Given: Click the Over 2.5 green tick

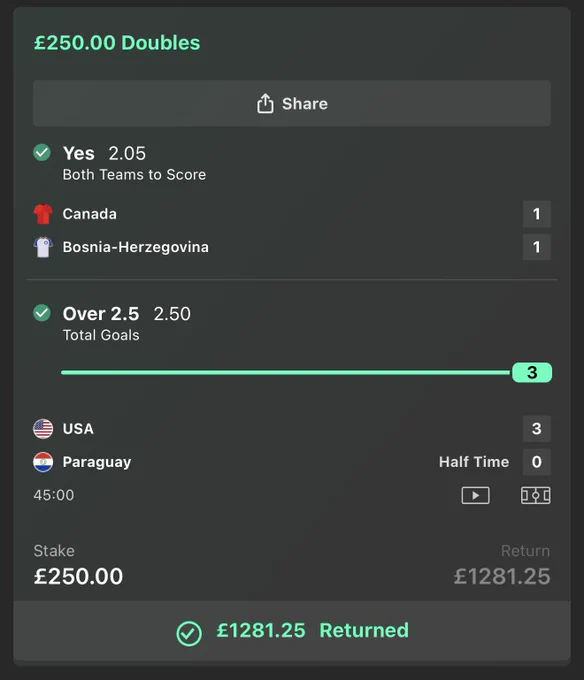Looking at the screenshot, I should [x=42, y=313].
